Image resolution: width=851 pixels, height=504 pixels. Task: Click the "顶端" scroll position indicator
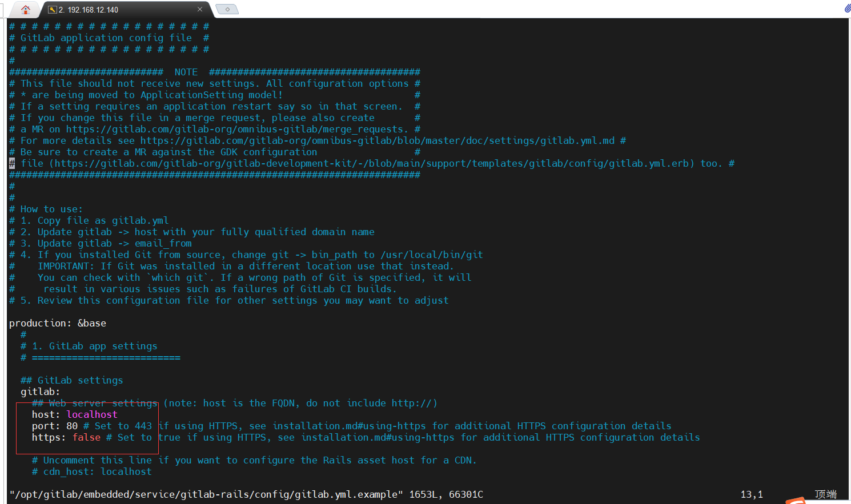(825, 494)
